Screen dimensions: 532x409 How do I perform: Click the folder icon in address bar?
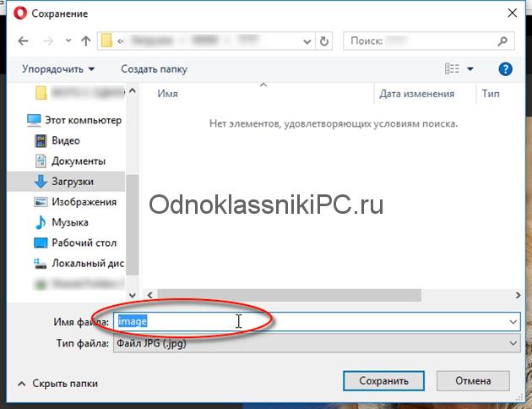coord(106,41)
